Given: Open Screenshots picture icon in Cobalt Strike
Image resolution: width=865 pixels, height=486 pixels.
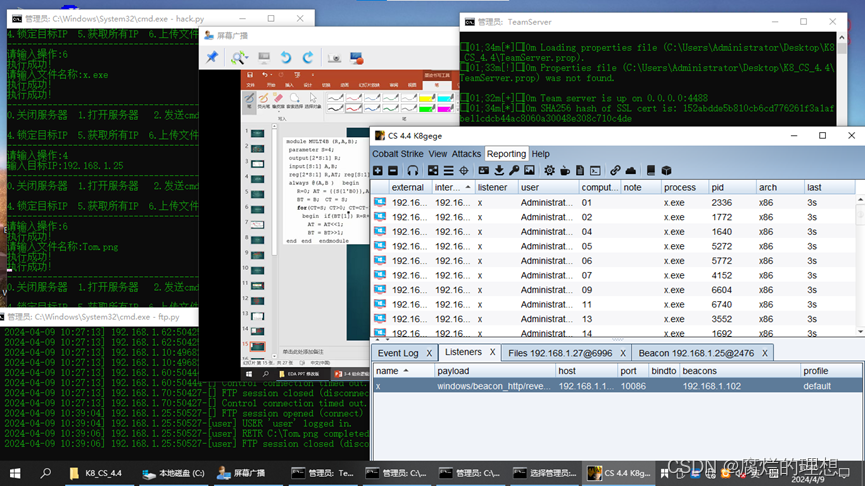Looking at the screenshot, I should (x=529, y=170).
